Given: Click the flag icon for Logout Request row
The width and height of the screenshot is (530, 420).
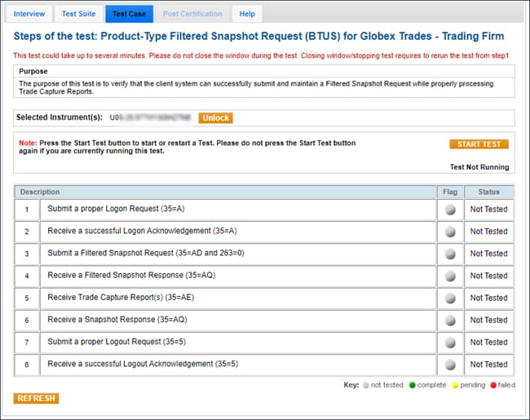Looking at the screenshot, I should pyautogui.click(x=449, y=343).
